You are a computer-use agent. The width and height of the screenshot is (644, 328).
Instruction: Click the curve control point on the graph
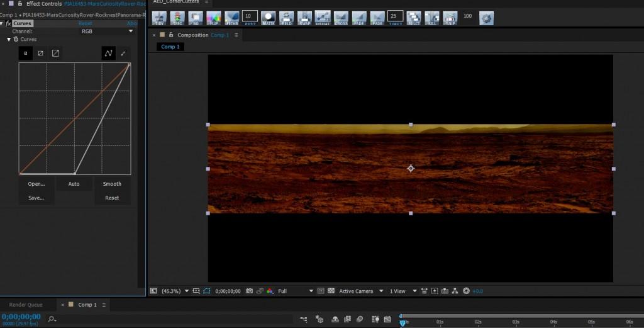pos(75,173)
